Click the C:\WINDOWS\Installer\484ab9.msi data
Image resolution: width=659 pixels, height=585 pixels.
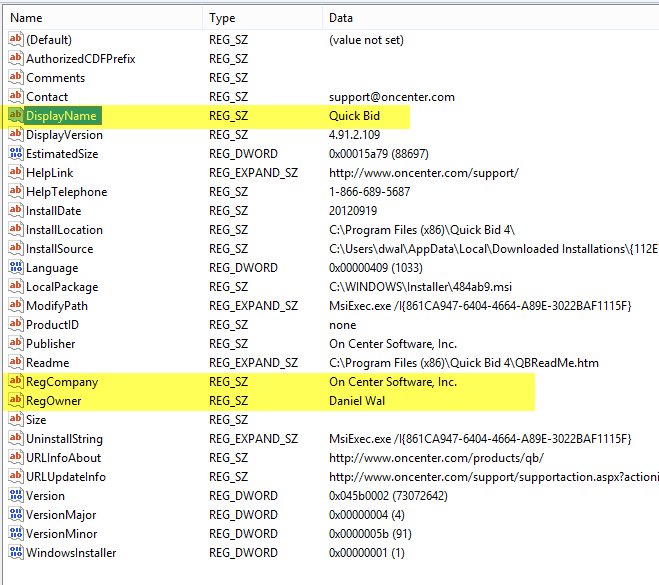coord(420,287)
